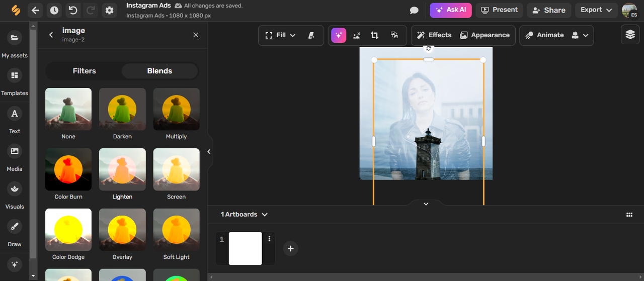Click the app logo icon

click(16, 10)
